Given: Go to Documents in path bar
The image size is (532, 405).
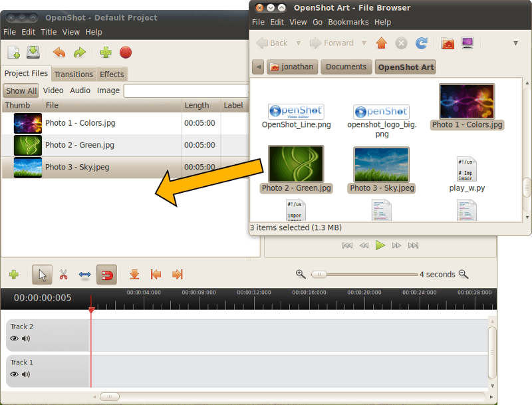Looking at the screenshot, I should pyautogui.click(x=346, y=67).
